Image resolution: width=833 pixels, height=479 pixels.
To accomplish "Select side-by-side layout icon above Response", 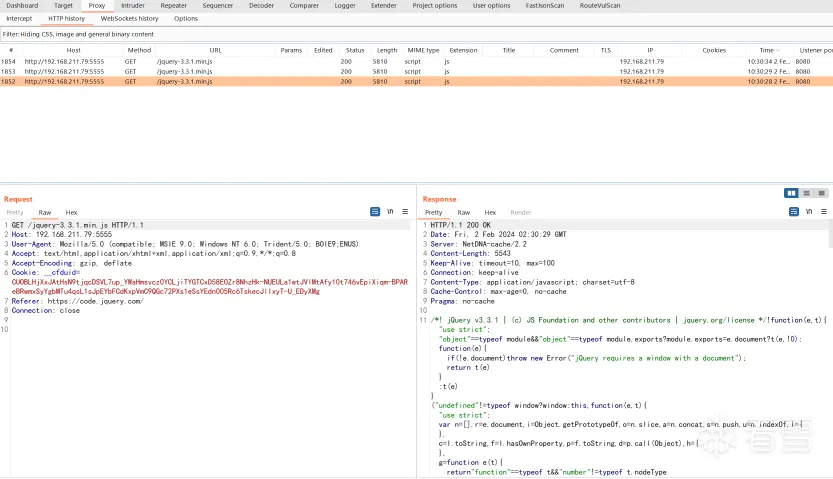I will 792,193.
